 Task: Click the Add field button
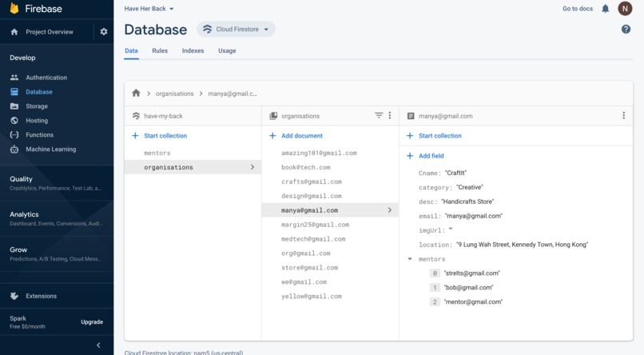click(431, 156)
